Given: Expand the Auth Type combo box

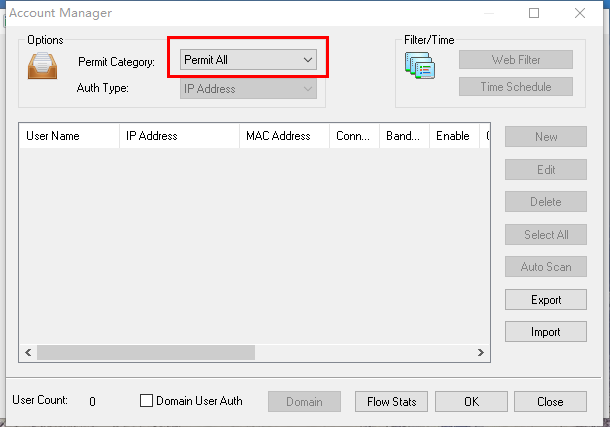Looking at the screenshot, I should [249, 89].
